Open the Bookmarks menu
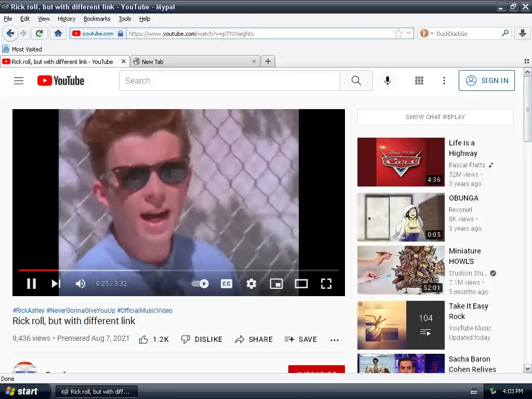Image resolution: width=532 pixels, height=399 pixels. point(97,19)
